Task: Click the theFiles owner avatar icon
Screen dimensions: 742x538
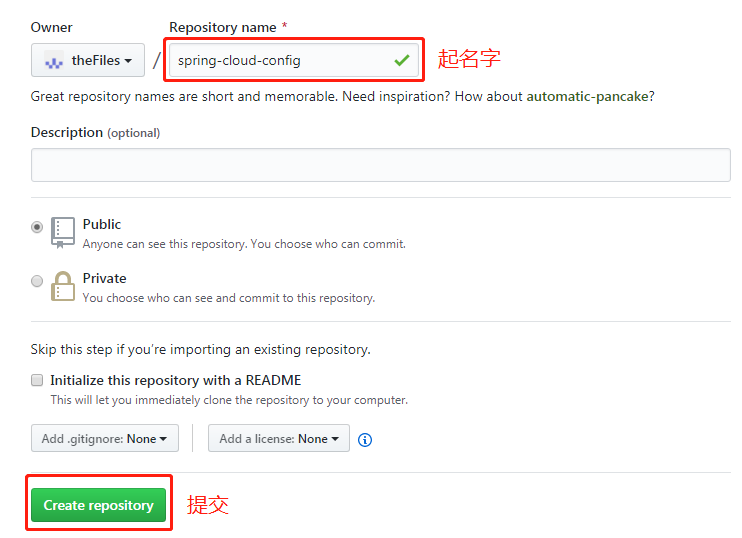Action: [53, 61]
